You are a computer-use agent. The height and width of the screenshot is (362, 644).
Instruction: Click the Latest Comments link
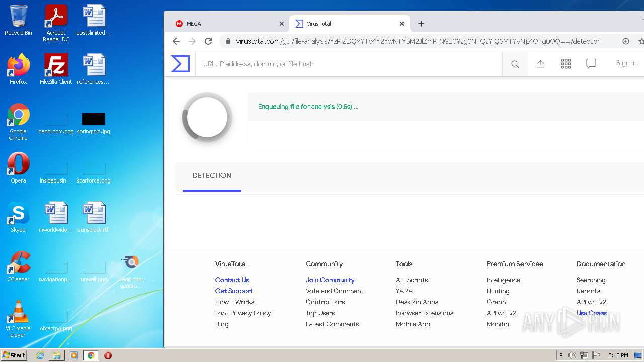pos(332,324)
